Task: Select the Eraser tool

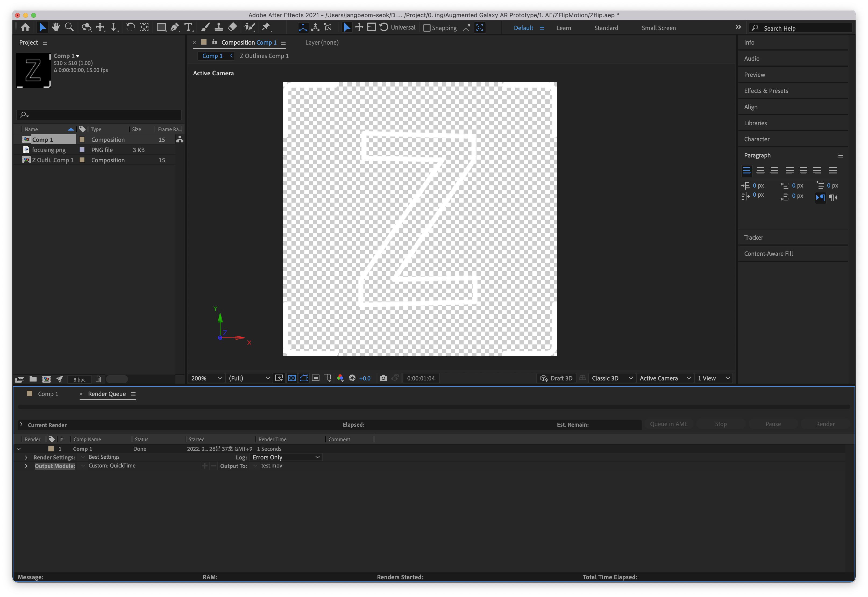Action: click(232, 27)
